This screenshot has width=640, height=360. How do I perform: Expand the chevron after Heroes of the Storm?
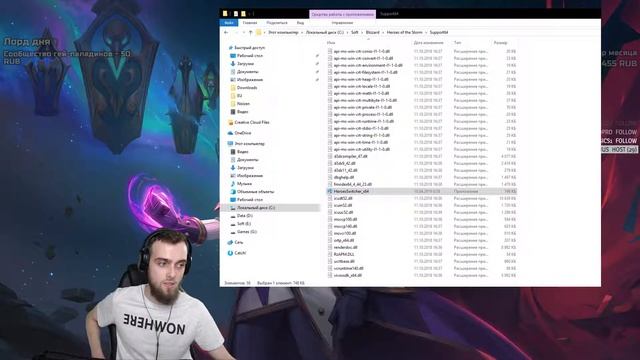click(x=426, y=32)
